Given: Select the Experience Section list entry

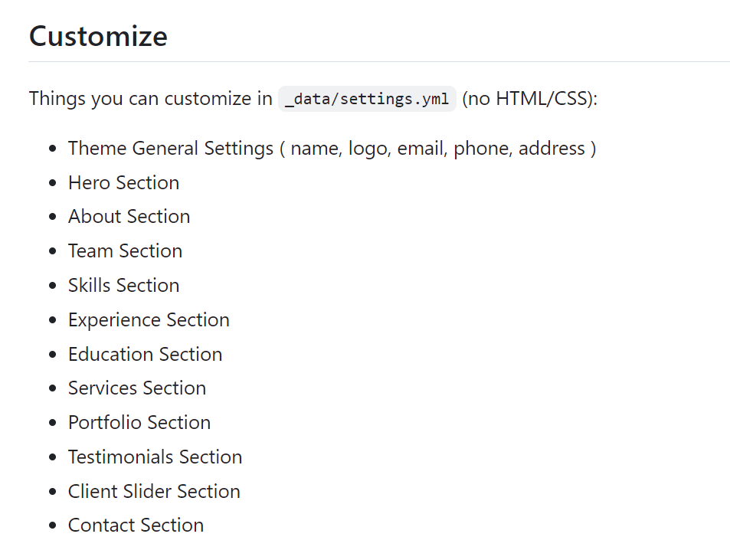Looking at the screenshot, I should [x=149, y=319].
